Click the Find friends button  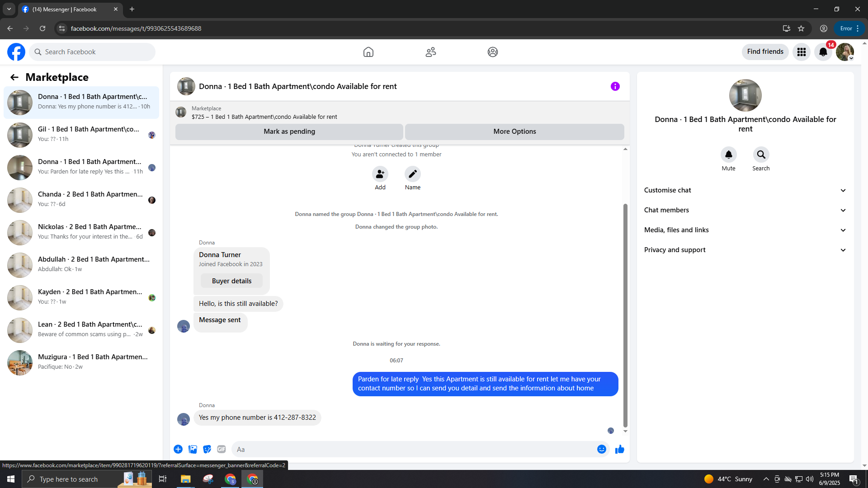[x=765, y=52]
